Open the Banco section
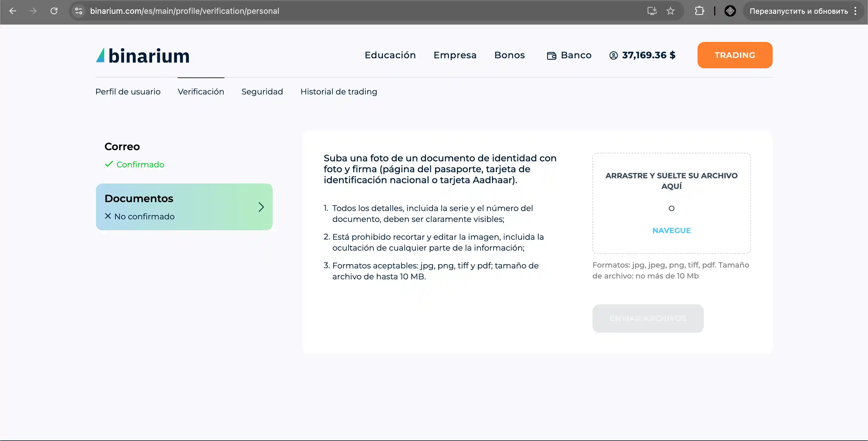The width and height of the screenshot is (868, 441). point(569,55)
